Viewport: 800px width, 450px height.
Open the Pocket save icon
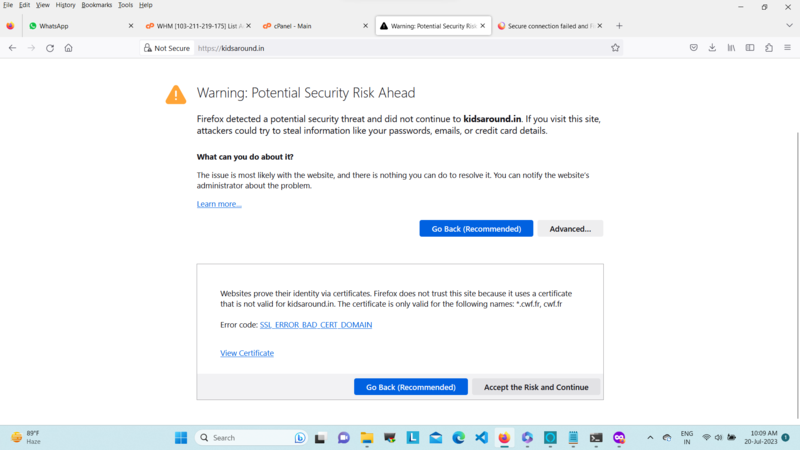point(693,47)
